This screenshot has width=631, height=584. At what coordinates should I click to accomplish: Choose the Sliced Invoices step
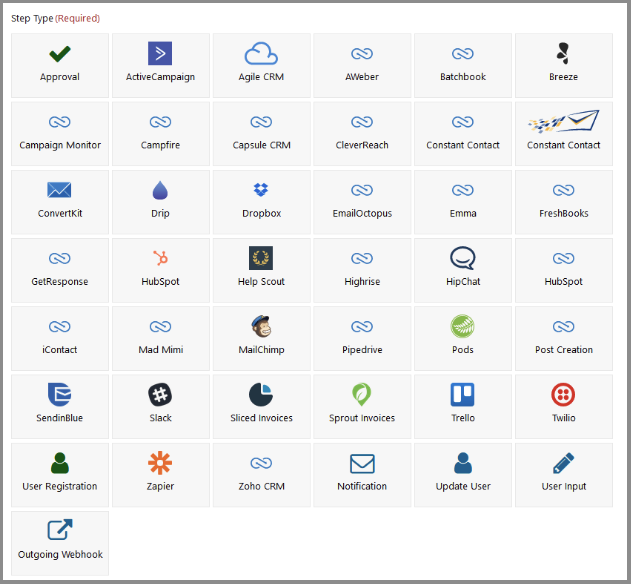click(x=262, y=407)
